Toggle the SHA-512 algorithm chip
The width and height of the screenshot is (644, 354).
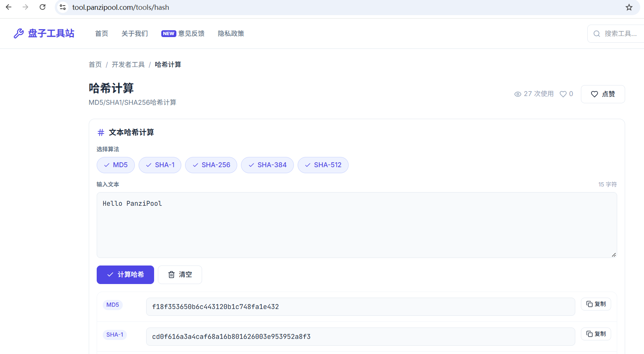(323, 165)
